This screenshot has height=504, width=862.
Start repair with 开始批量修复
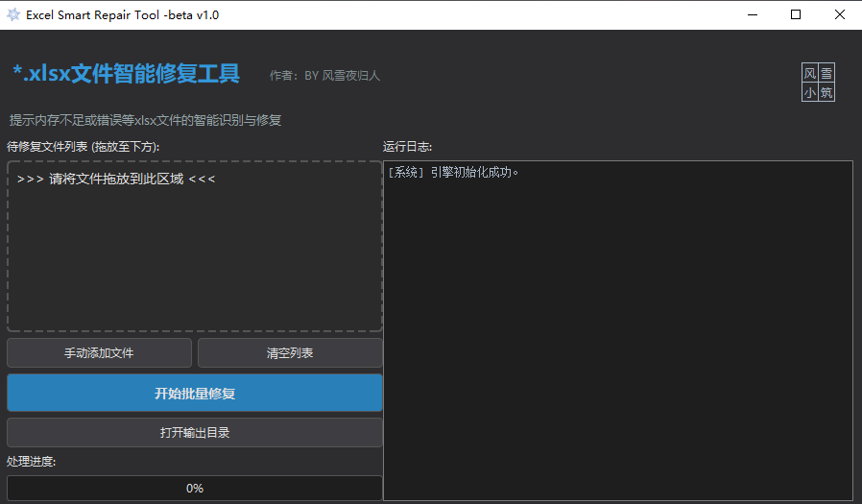[195, 393]
